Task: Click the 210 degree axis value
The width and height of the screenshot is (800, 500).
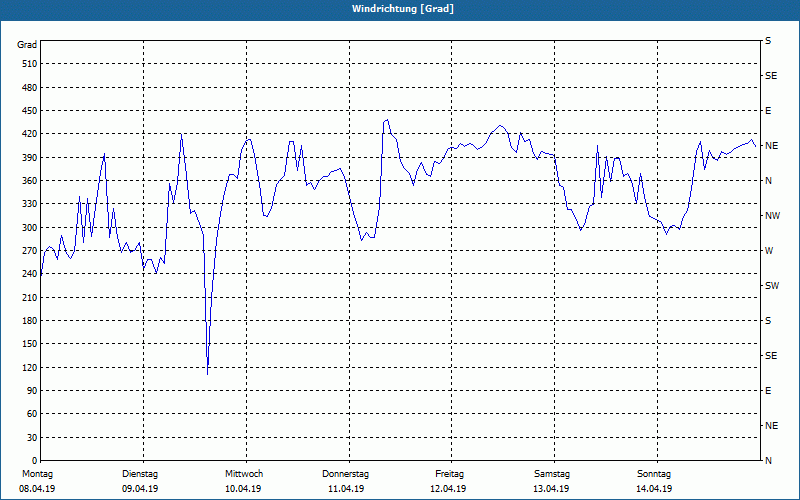Action: pyautogui.click(x=29, y=297)
